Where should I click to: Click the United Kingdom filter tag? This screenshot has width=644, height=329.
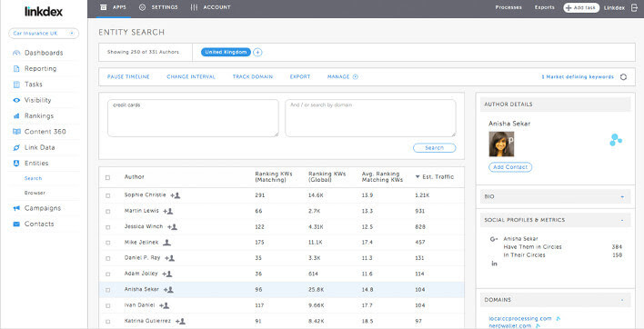[226, 52]
